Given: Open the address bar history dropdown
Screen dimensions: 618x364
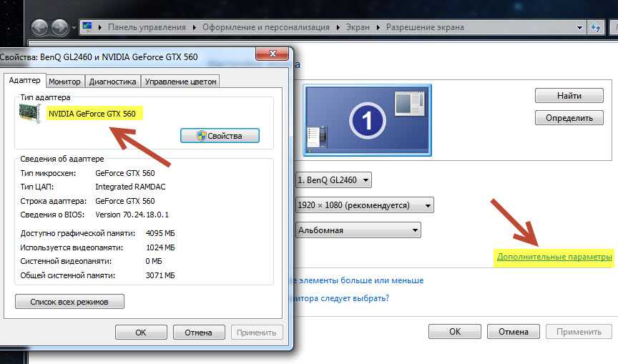Looking at the screenshot, I should click(579, 28).
